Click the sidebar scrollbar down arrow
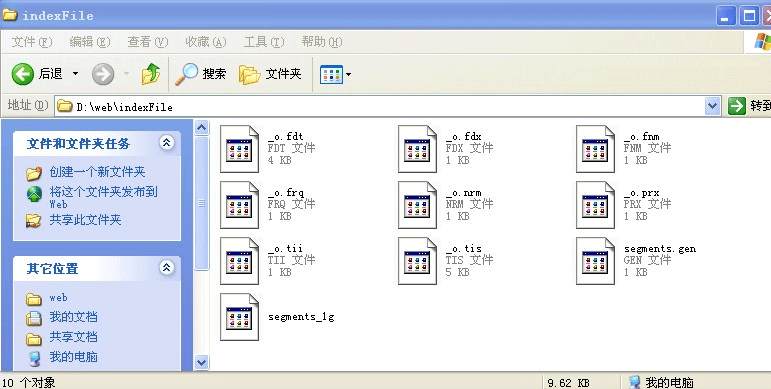The image size is (771, 389). click(x=202, y=363)
